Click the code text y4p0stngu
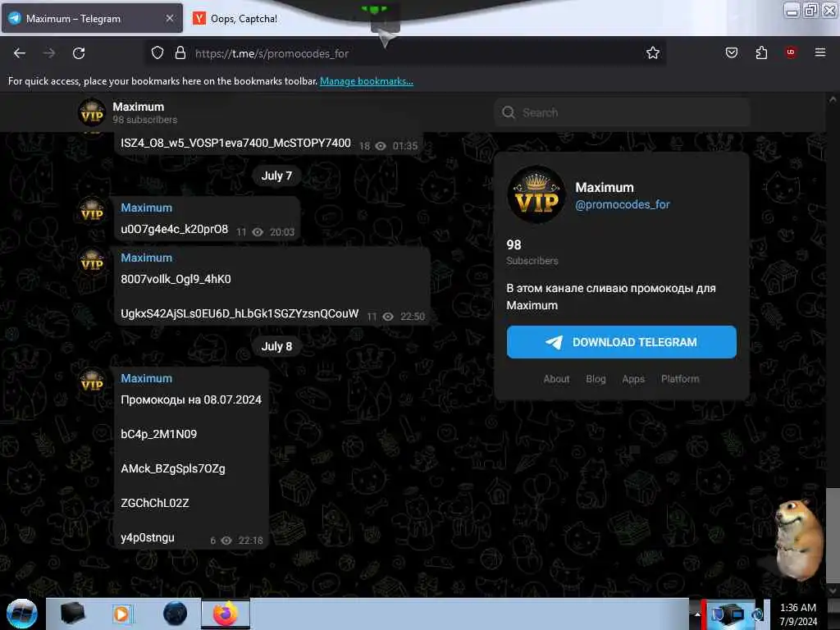The width and height of the screenshot is (840, 630). click(x=148, y=537)
